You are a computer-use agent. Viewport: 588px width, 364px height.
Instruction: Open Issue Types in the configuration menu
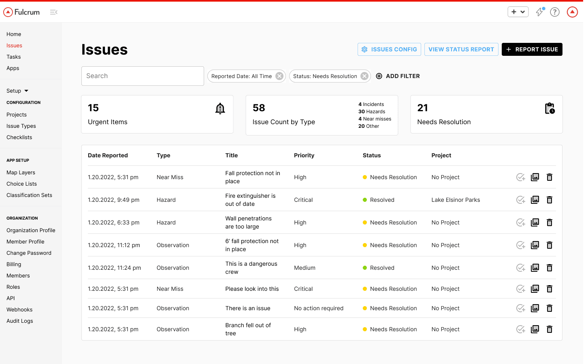pyautogui.click(x=21, y=126)
